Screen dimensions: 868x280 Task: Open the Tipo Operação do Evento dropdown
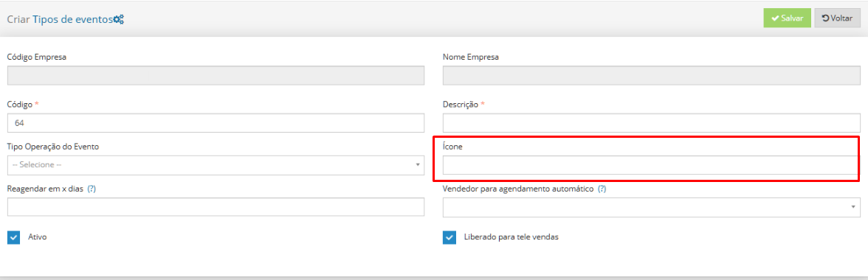(x=216, y=164)
